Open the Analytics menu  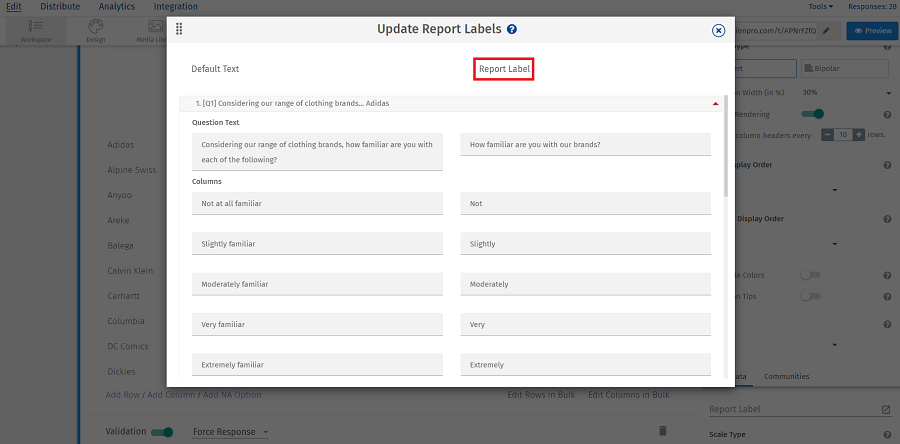[116, 6]
